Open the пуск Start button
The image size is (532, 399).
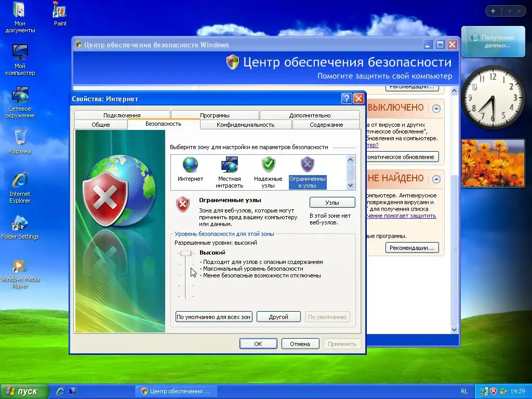pos(24,391)
